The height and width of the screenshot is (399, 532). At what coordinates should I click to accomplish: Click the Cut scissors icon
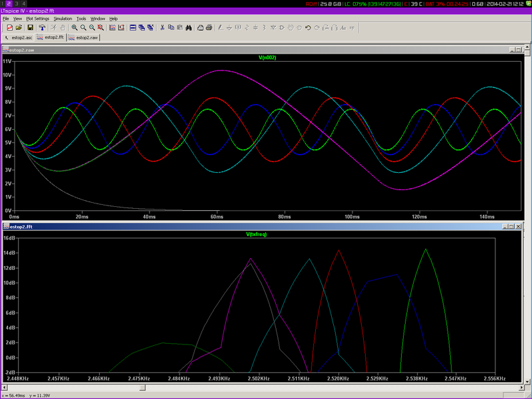[162, 27]
